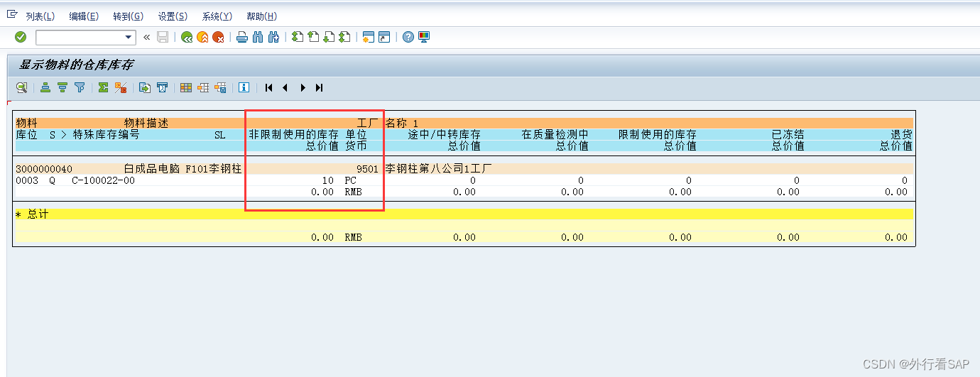Click the * 总计 total row
Viewport: 980px width, 377px height.
tap(464, 214)
